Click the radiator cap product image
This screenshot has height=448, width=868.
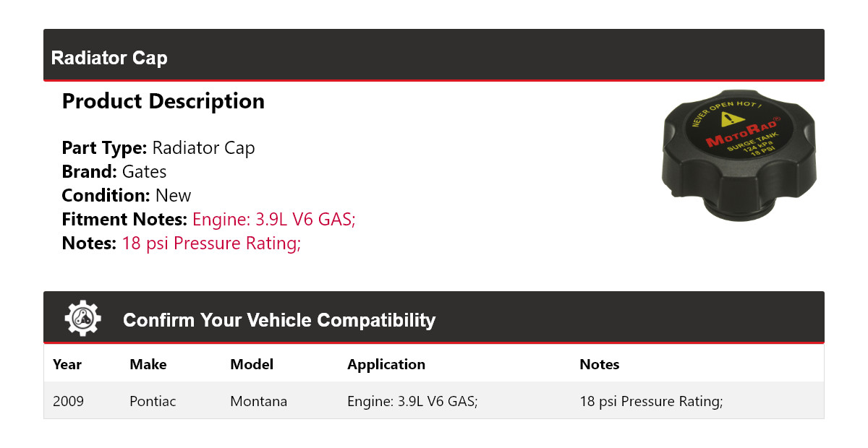(739, 155)
